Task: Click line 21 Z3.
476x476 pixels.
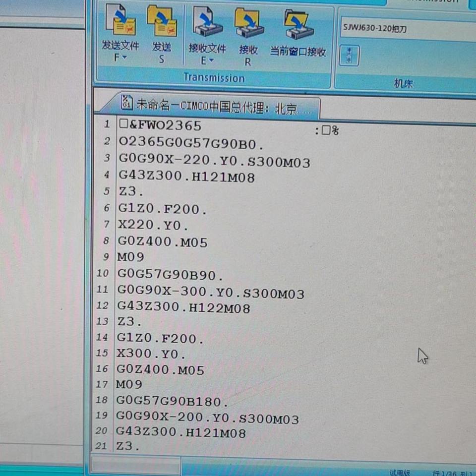Action: 128,446
